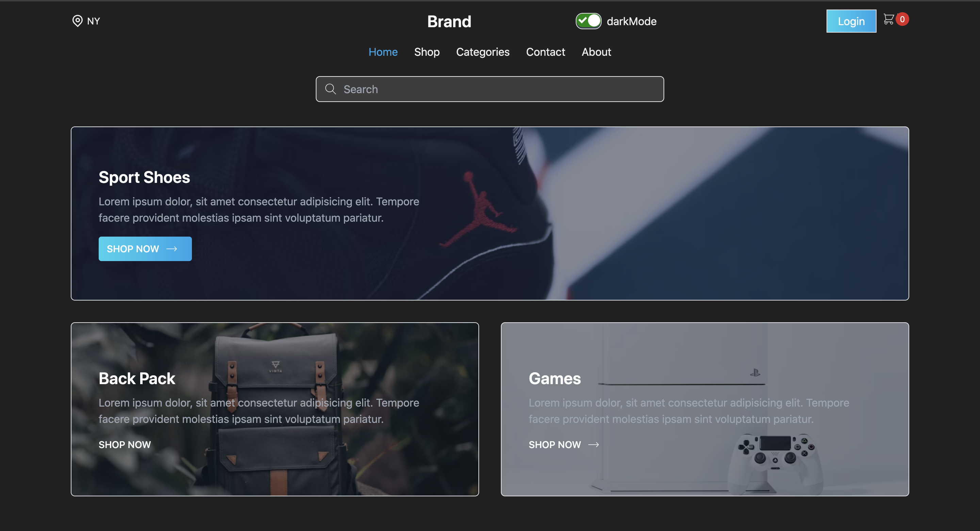980x531 pixels.
Task: Click the darkMode label text
Action: coord(631,21)
